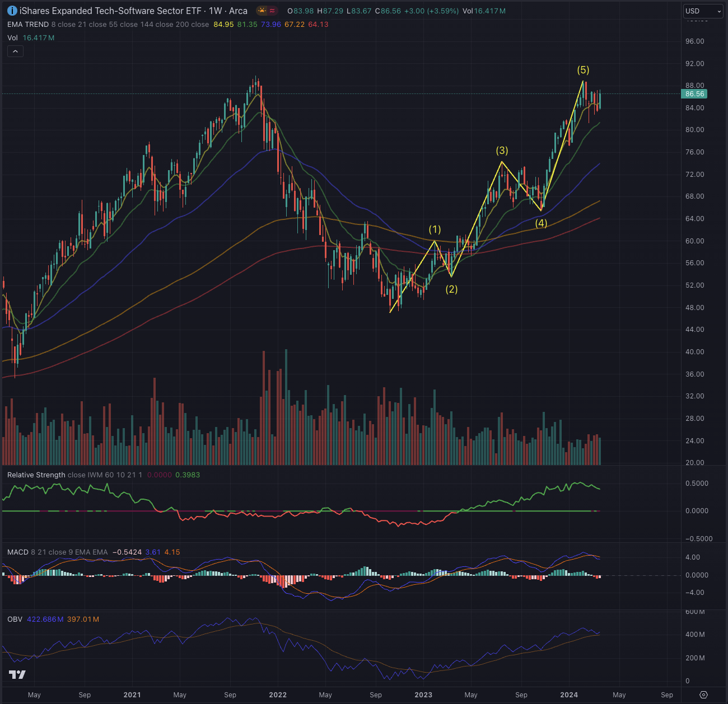Select the EMA TREND indicator legend
Image resolution: width=728 pixels, height=704 pixels.
click(28, 25)
